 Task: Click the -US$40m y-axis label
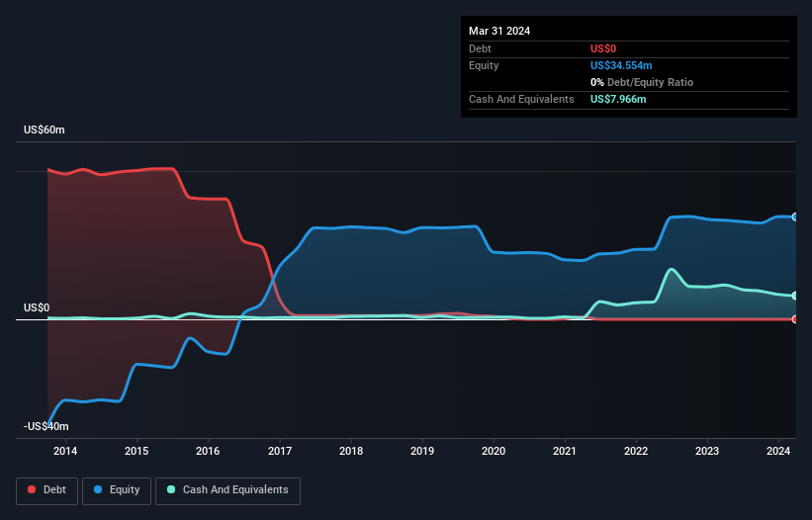[x=46, y=426]
